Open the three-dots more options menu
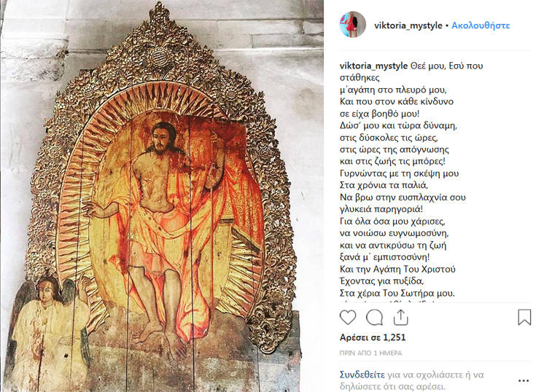The width and height of the screenshot is (536, 392). [524, 380]
